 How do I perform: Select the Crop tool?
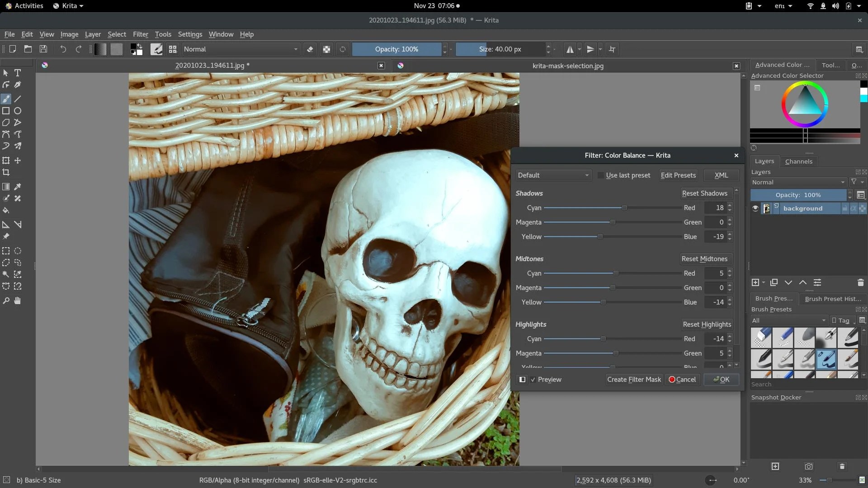pos(6,172)
